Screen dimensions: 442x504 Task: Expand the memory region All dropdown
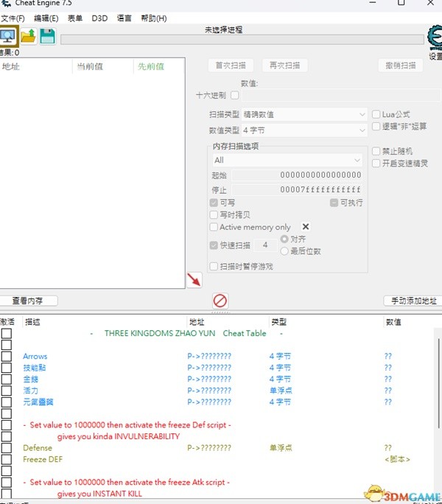pyautogui.click(x=287, y=160)
